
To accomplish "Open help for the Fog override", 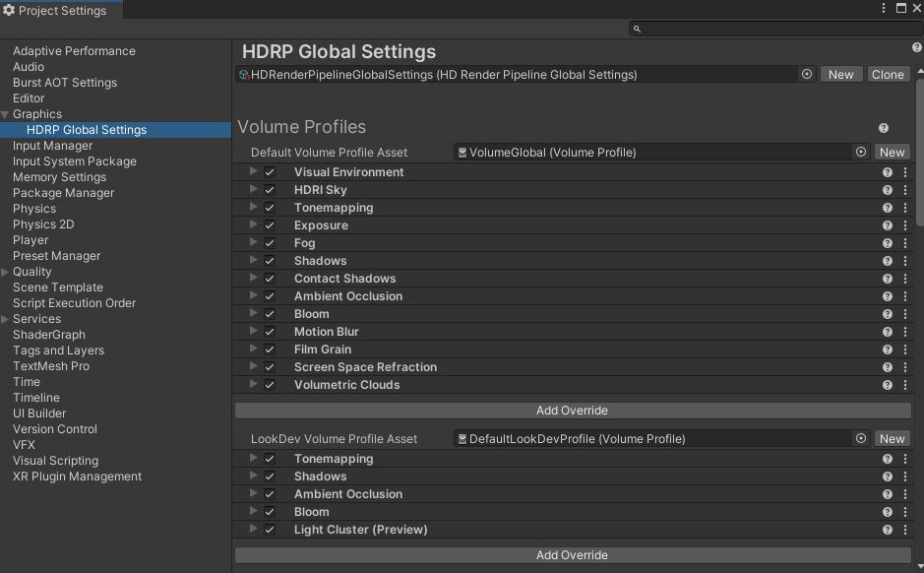I will coord(887,243).
